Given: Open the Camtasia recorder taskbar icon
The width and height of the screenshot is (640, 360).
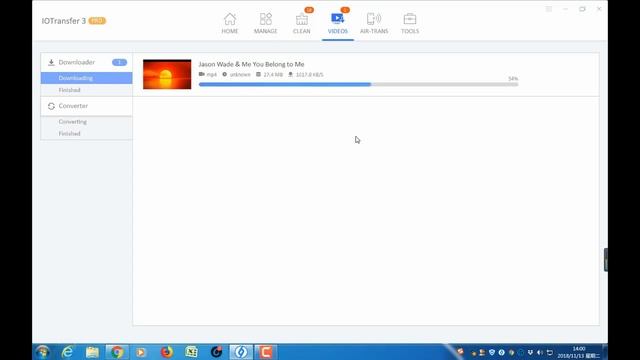Looking at the screenshot, I should (x=266, y=352).
